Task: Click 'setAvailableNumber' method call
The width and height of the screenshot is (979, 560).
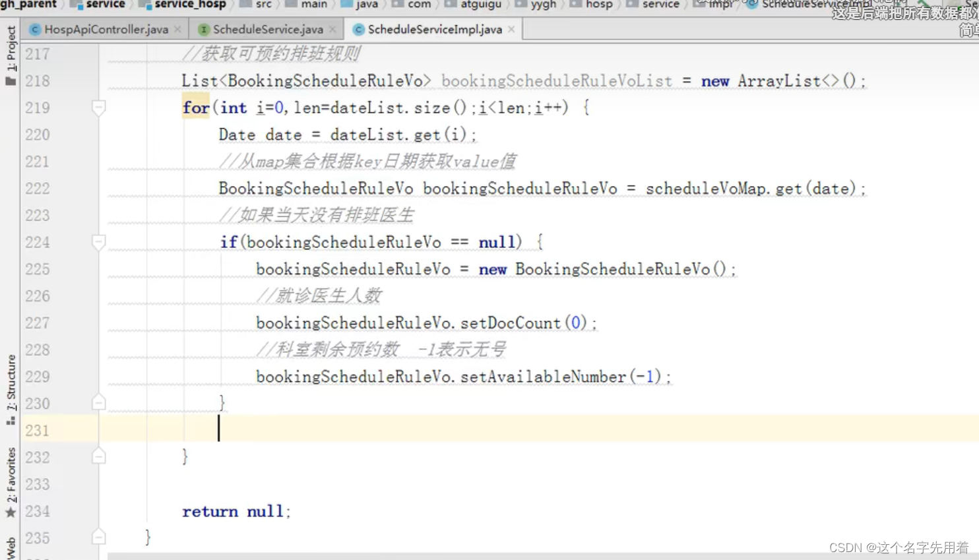Action: 543,377
